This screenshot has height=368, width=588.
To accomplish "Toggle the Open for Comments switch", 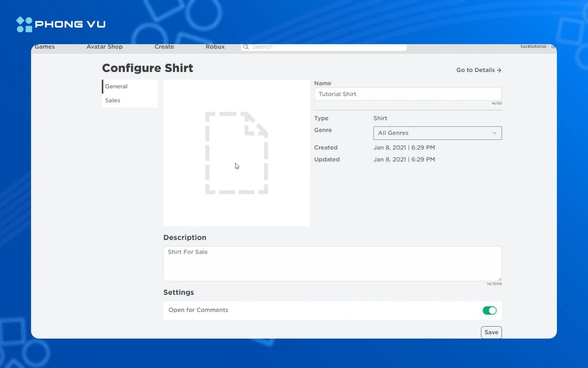I will pos(489,311).
